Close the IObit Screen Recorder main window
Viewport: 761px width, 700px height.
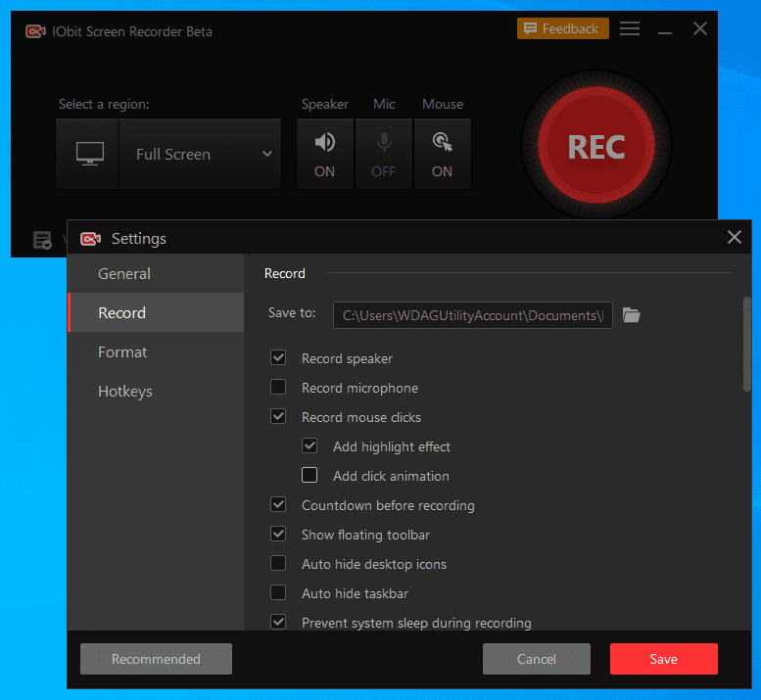point(700,28)
